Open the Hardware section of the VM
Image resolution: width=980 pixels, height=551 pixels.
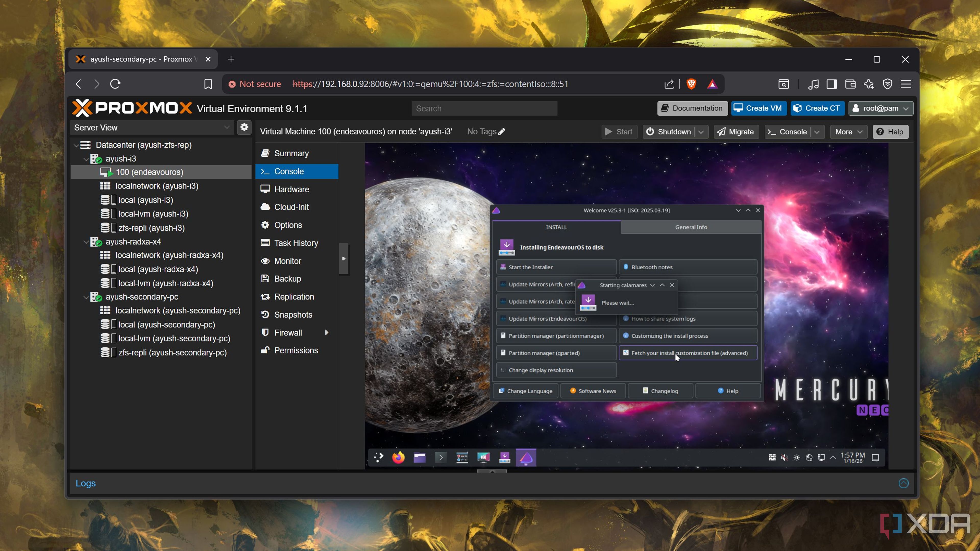(x=297, y=189)
